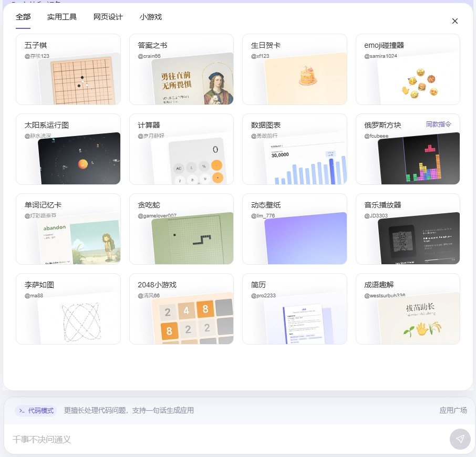This screenshot has width=476, height=457.
Task: Click the @fcubeee author name
Action: 376,136
